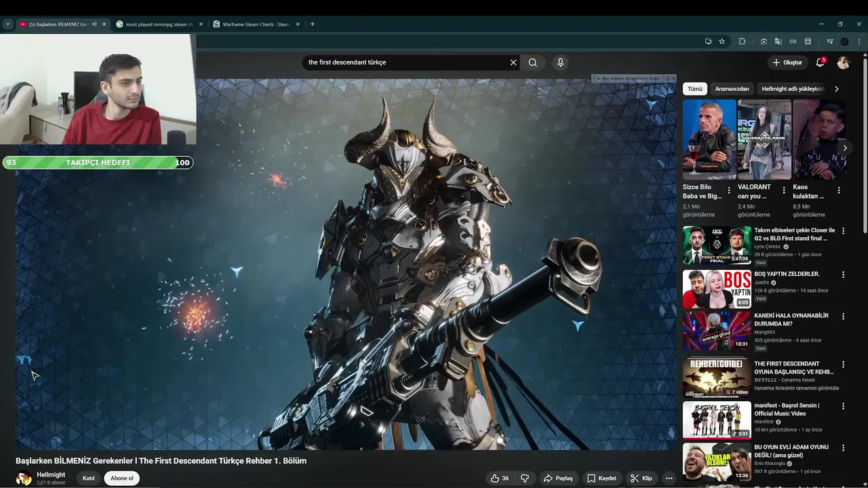This screenshot has height=488, width=868.
Task: Open YouTube notifications bell
Action: tap(821, 62)
